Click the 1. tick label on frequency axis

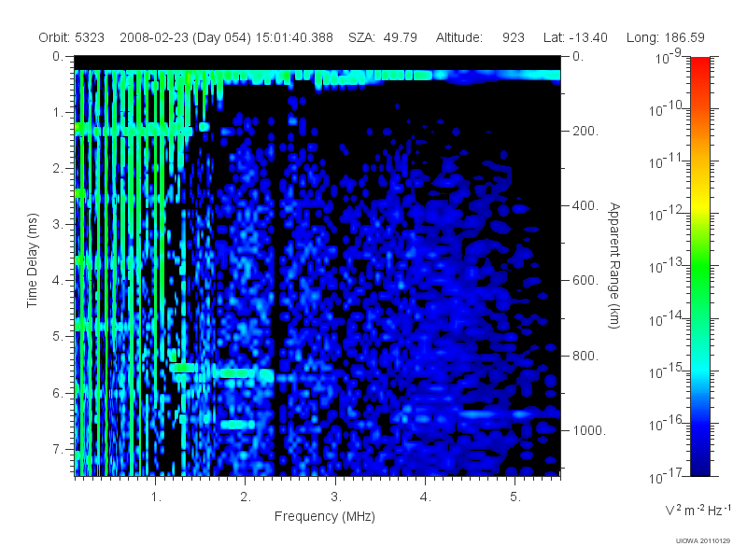(x=156, y=497)
